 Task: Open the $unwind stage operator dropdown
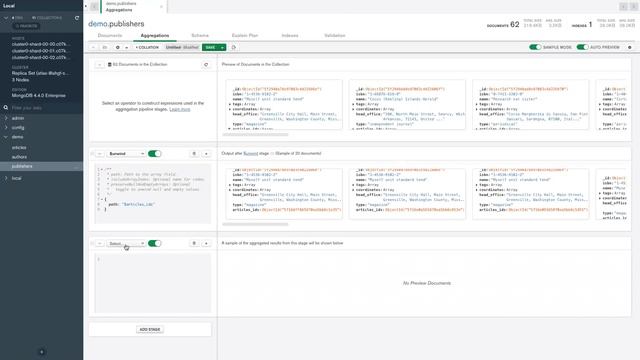tap(126, 154)
